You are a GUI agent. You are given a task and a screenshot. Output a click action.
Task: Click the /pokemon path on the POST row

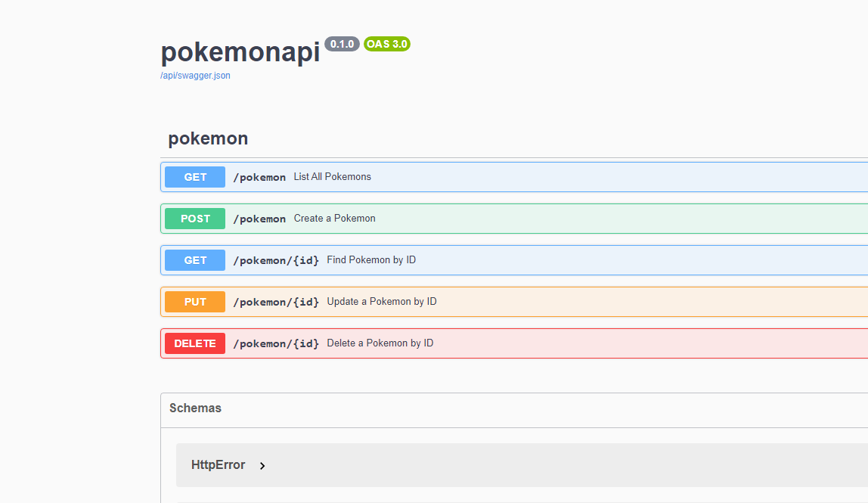[259, 218]
